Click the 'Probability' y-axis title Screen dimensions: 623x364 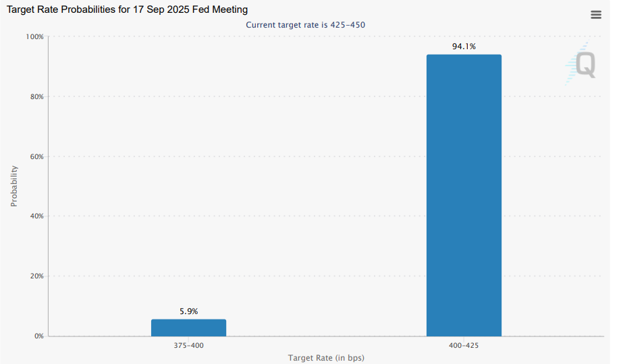pos(14,186)
